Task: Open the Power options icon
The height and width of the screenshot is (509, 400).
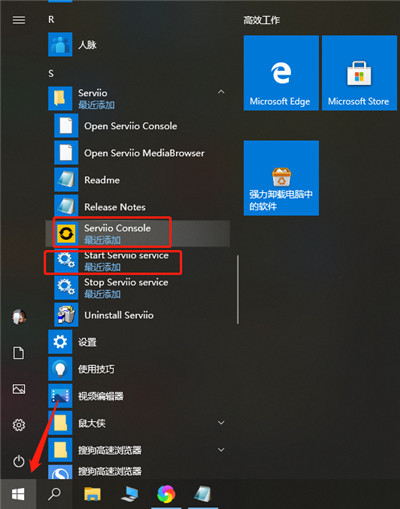Action: (x=19, y=461)
